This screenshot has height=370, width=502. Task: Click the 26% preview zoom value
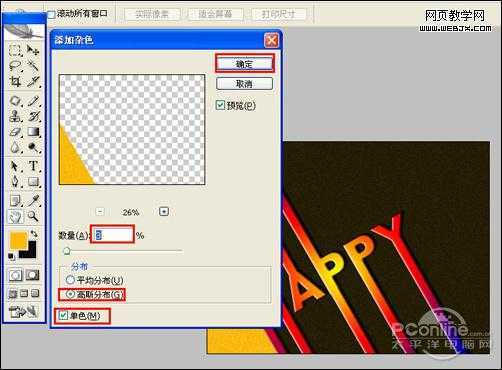click(130, 212)
